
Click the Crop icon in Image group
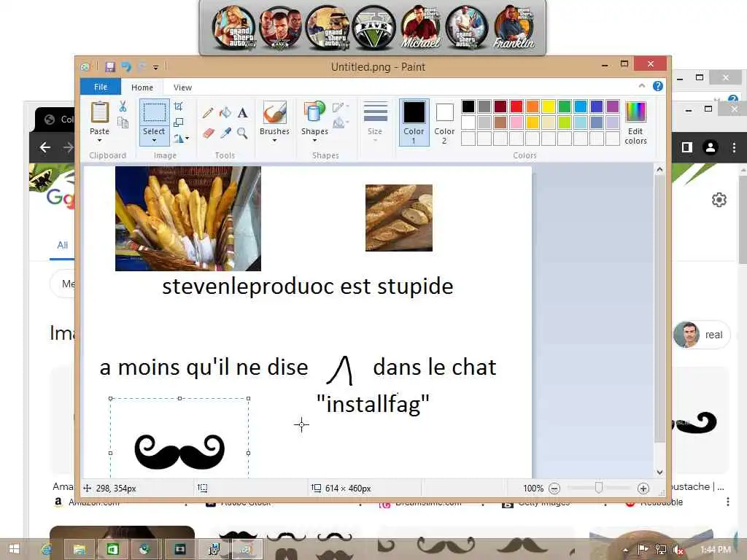[179, 106]
